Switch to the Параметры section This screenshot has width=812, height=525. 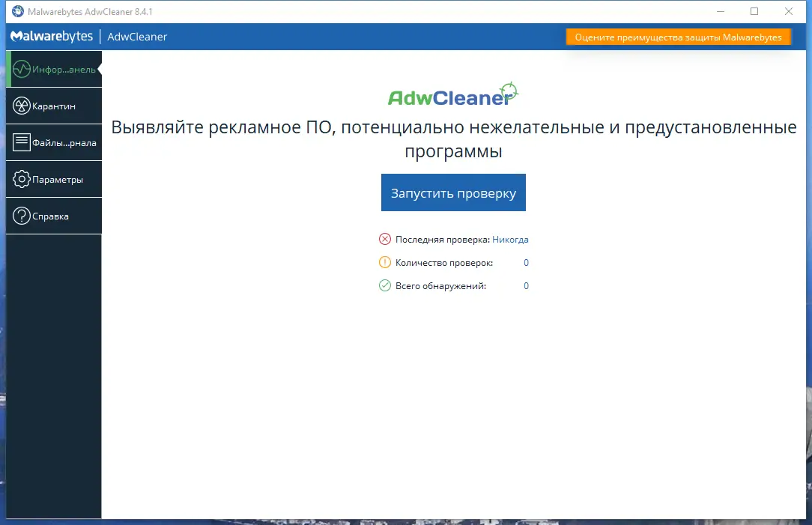pyautogui.click(x=54, y=179)
